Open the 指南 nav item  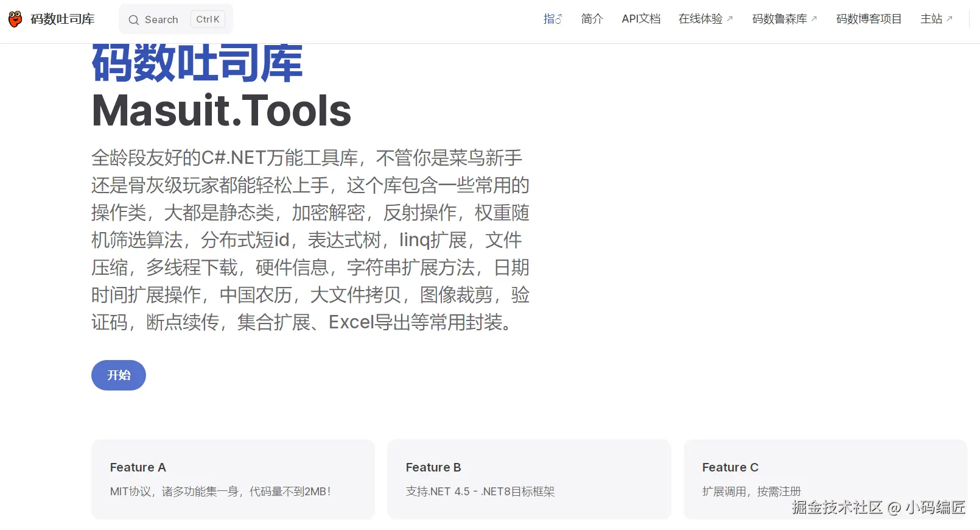553,19
